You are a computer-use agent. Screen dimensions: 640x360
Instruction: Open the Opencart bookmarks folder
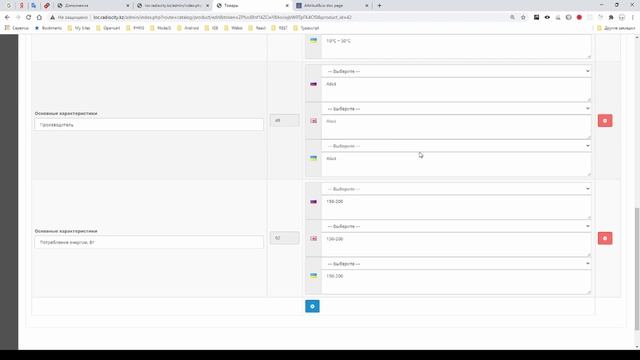(107, 28)
